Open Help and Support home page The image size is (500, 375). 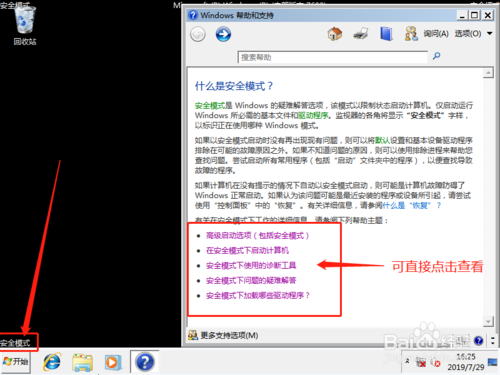click(335, 34)
